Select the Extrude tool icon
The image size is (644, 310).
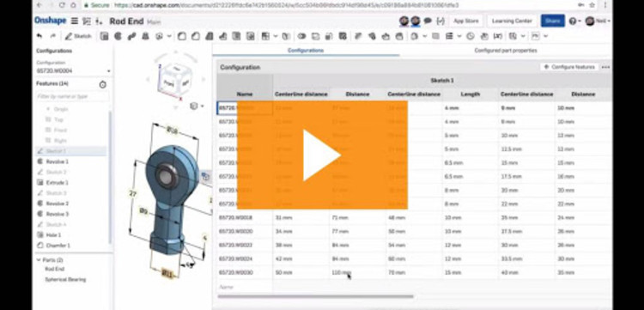point(104,36)
